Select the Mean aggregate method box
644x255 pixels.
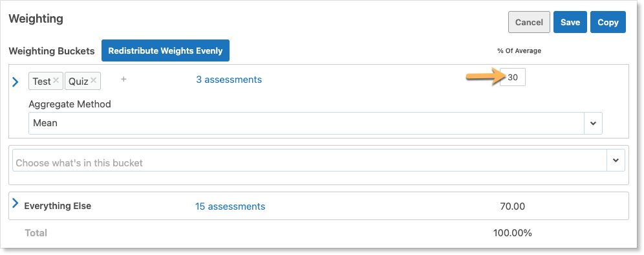click(306, 124)
